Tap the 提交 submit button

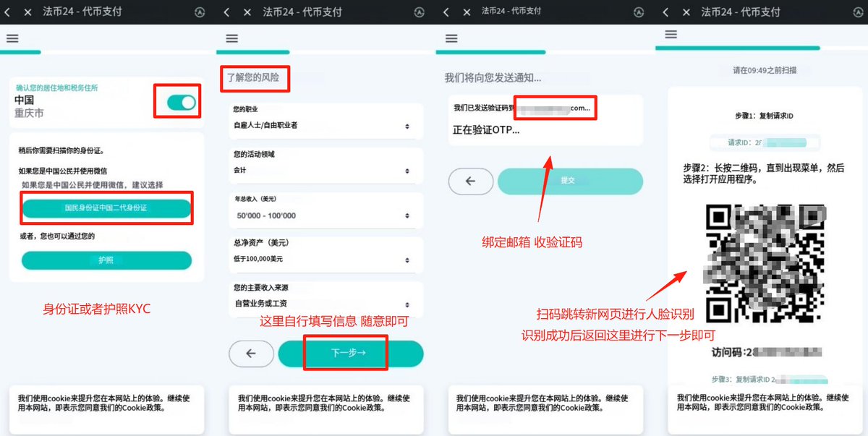(570, 181)
